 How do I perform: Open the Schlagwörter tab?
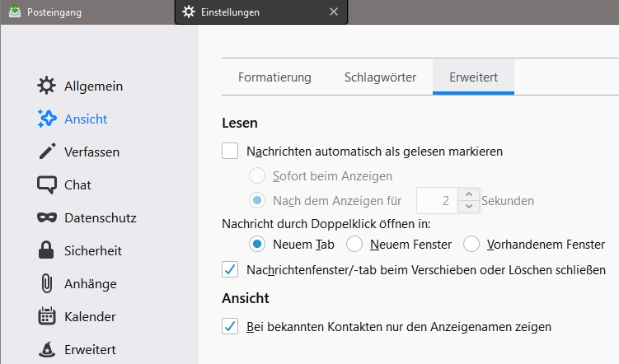coord(380,77)
